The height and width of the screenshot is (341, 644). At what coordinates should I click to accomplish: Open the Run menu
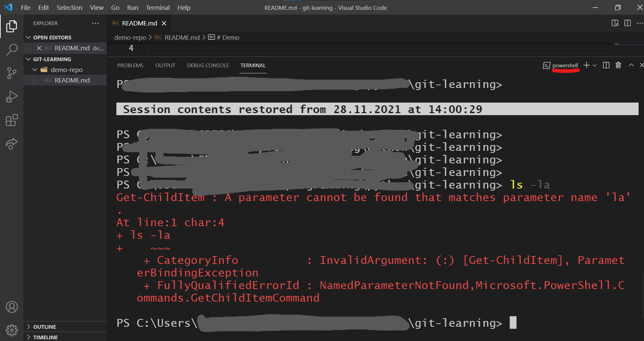click(133, 7)
